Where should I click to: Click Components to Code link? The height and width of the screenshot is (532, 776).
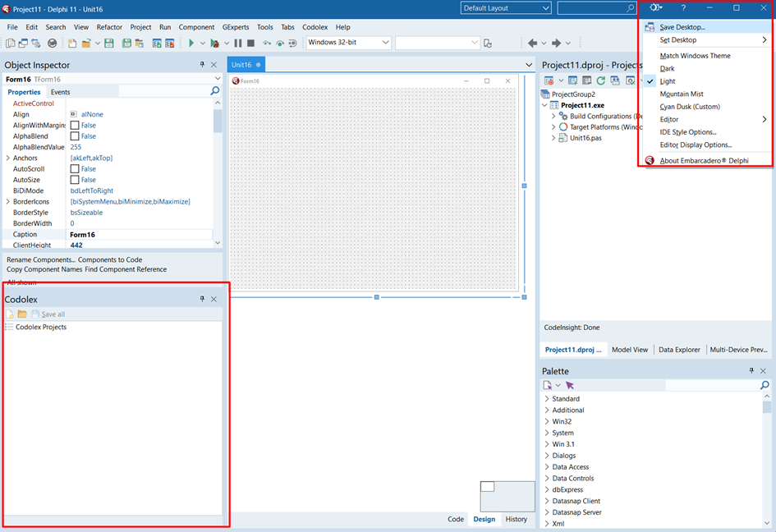[110, 259]
